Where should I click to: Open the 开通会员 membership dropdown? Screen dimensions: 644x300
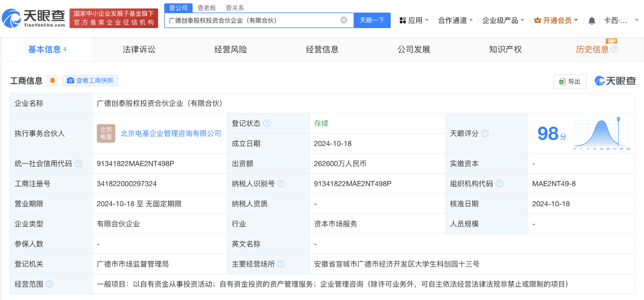(x=556, y=20)
